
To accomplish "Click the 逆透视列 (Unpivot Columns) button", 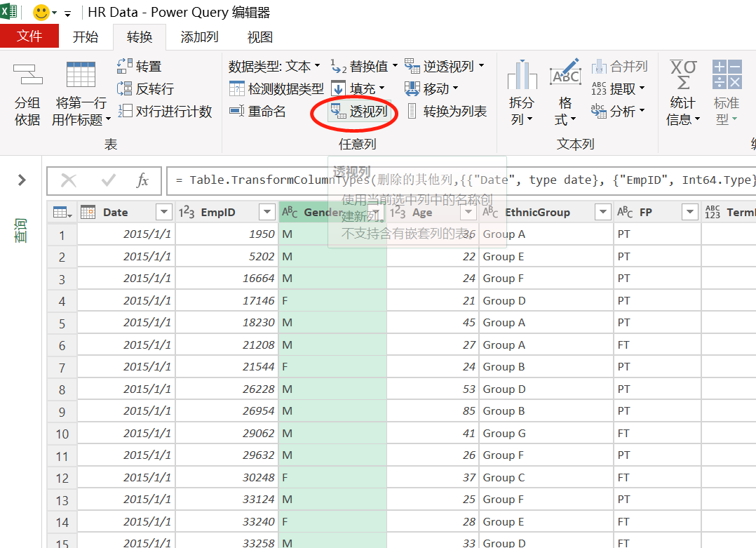I will [448, 66].
